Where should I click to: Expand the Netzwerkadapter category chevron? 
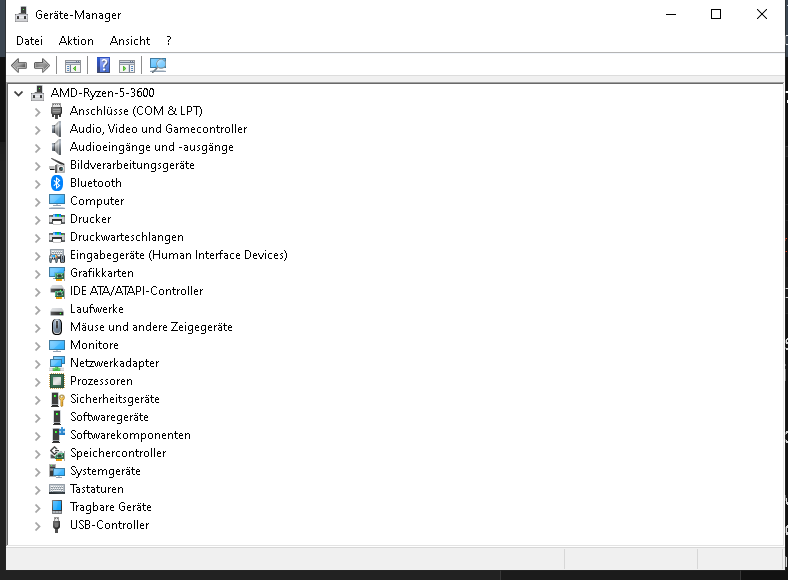coord(38,364)
